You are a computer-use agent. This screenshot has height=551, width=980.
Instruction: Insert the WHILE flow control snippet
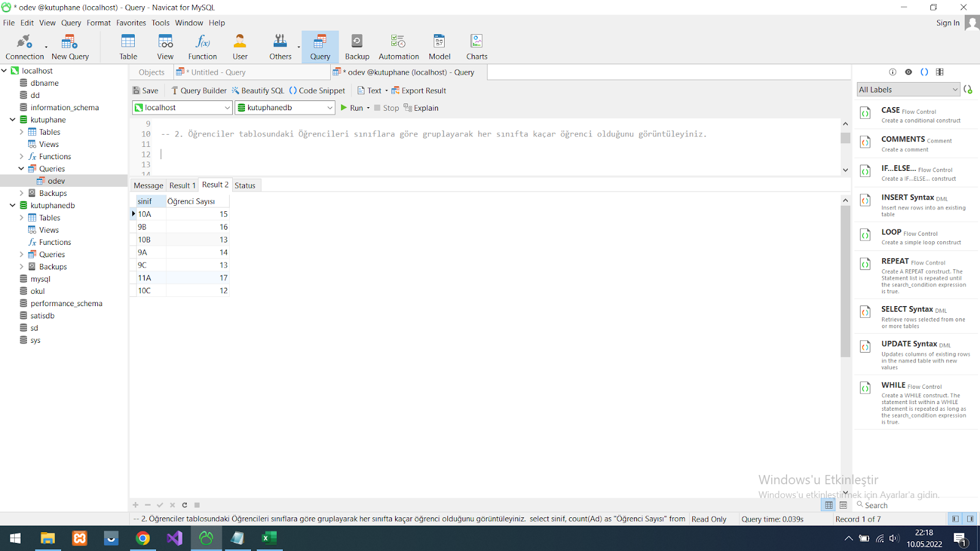point(916,402)
